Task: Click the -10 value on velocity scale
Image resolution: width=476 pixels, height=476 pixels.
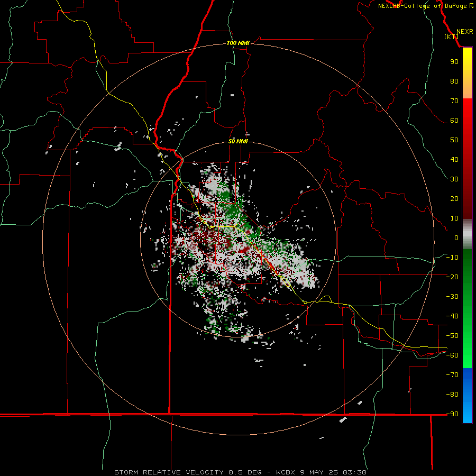Action: [x=452, y=258]
